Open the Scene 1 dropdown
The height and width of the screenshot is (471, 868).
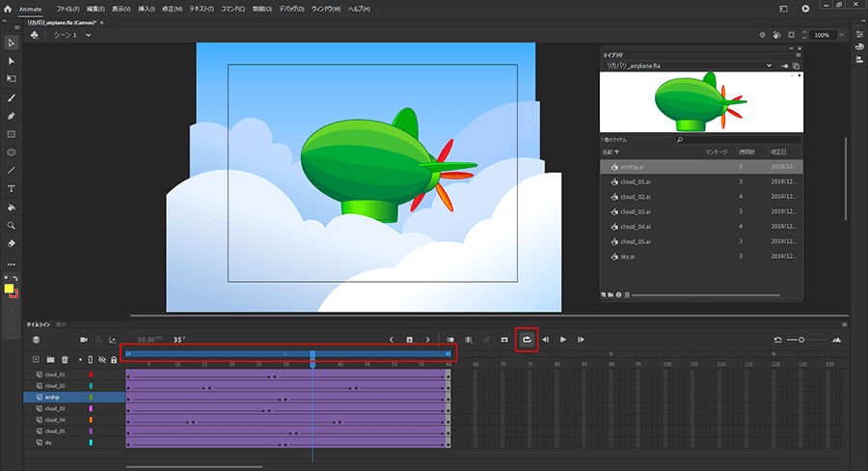click(x=88, y=35)
